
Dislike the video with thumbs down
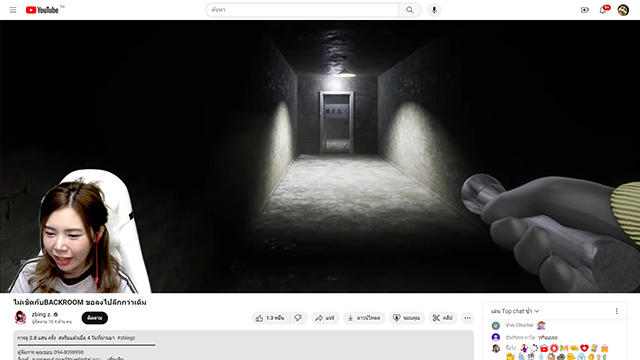pos(298,318)
